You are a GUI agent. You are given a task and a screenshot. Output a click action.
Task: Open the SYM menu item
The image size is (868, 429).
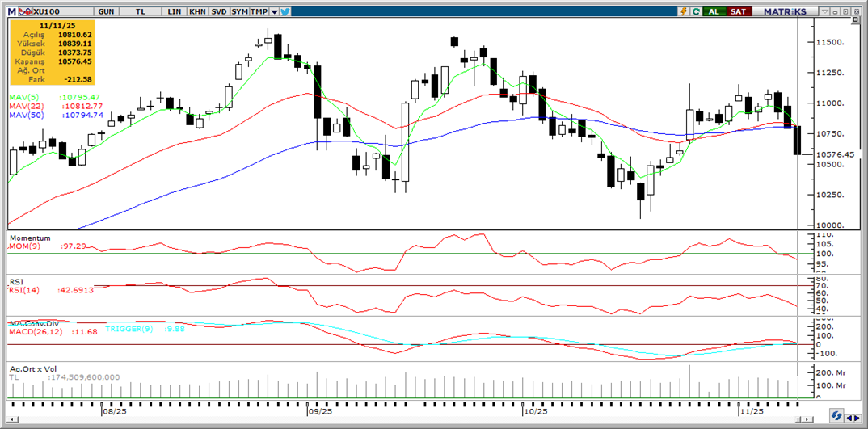point(238,12)
